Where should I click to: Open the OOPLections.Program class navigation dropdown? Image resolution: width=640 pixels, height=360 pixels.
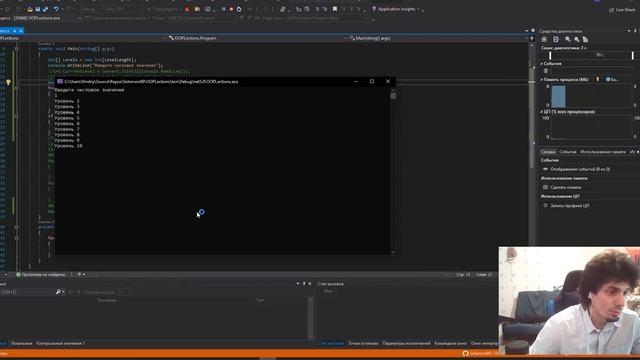click(x=256, y=38)
